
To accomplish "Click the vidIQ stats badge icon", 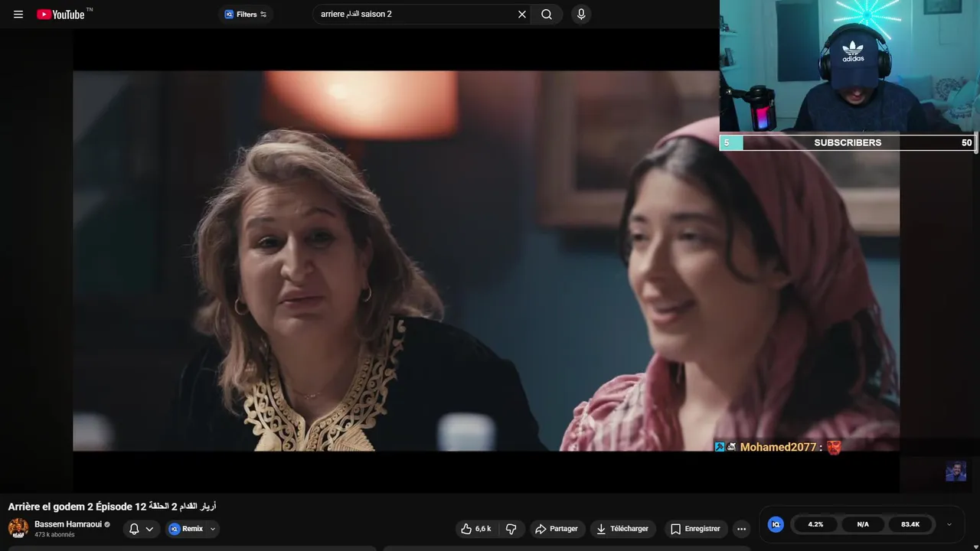I will coord(776,524).
